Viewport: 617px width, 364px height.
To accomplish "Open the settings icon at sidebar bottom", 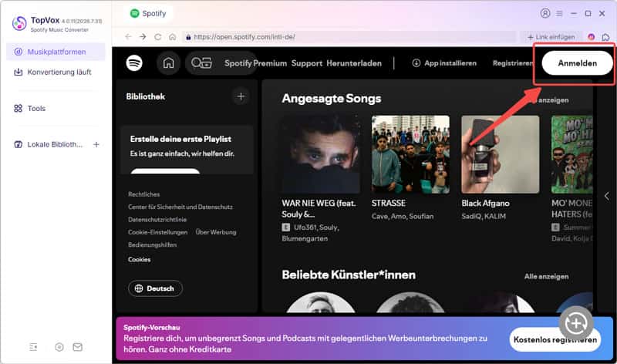I will (x=59, y=347).
